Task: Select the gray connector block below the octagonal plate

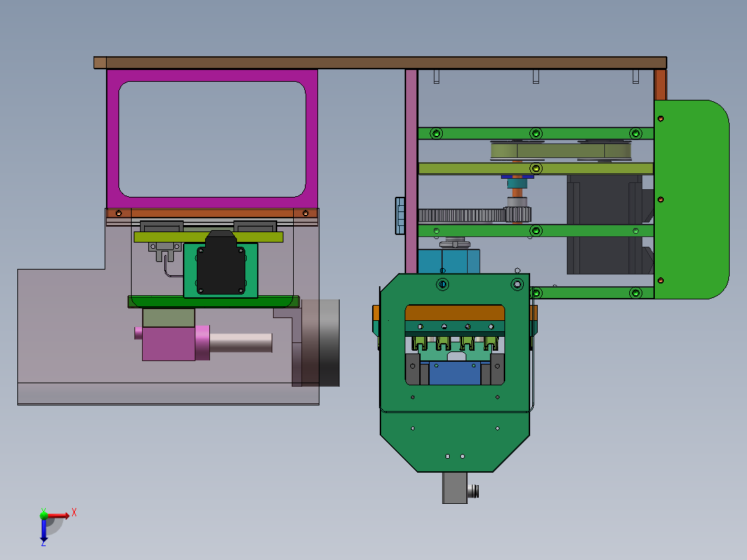Action: click(455, 487)
